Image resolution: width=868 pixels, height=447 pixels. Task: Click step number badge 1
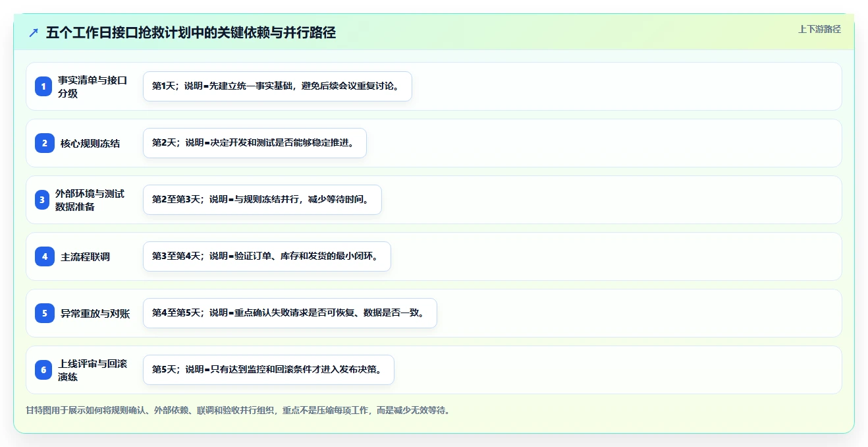pyautogui.click(x=43, y=86)
